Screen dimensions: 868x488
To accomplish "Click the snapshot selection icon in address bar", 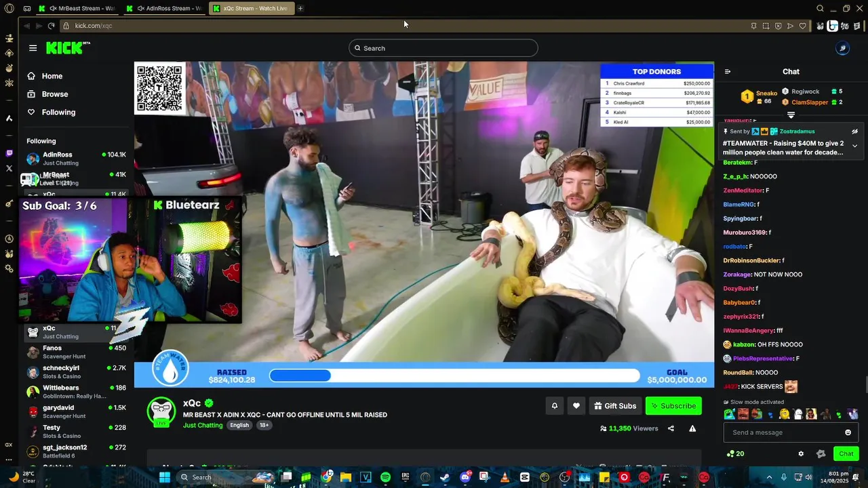I will (x=766, y=26).
